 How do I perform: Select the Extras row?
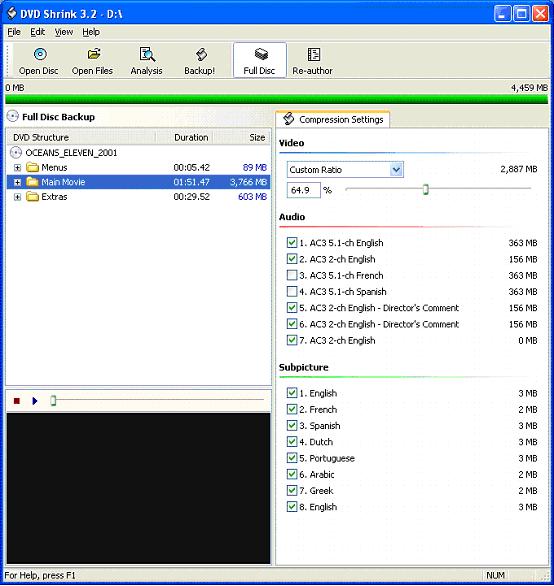[x=138, y=197]
